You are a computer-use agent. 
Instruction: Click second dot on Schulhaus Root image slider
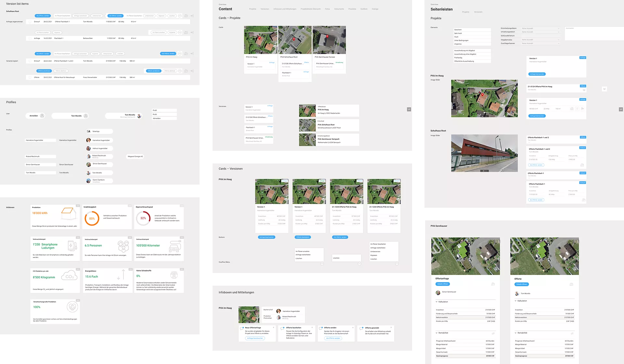pyautogui.click(x=484, y=171)
